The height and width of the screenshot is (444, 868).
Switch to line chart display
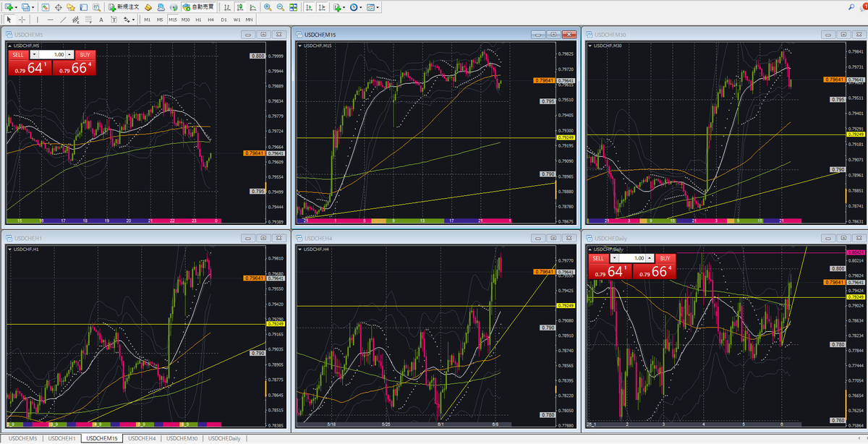(x=252, y=7)
